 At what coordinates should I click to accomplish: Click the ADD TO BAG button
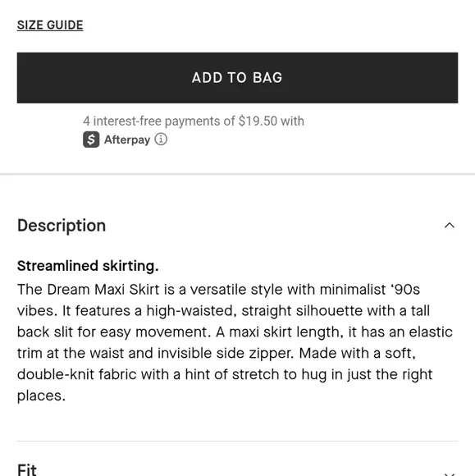coord(237,78)
